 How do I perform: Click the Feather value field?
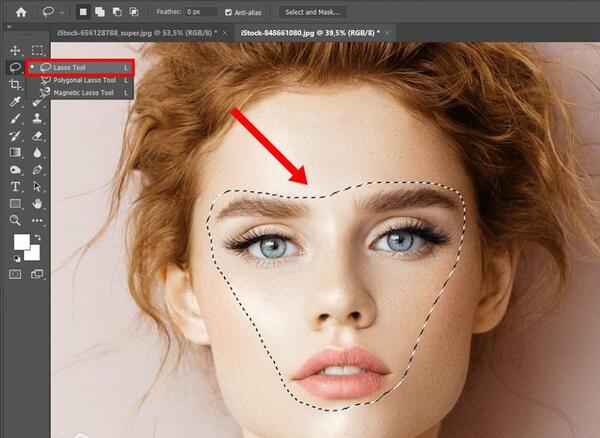pyautogui.click(x=201, y=12)
